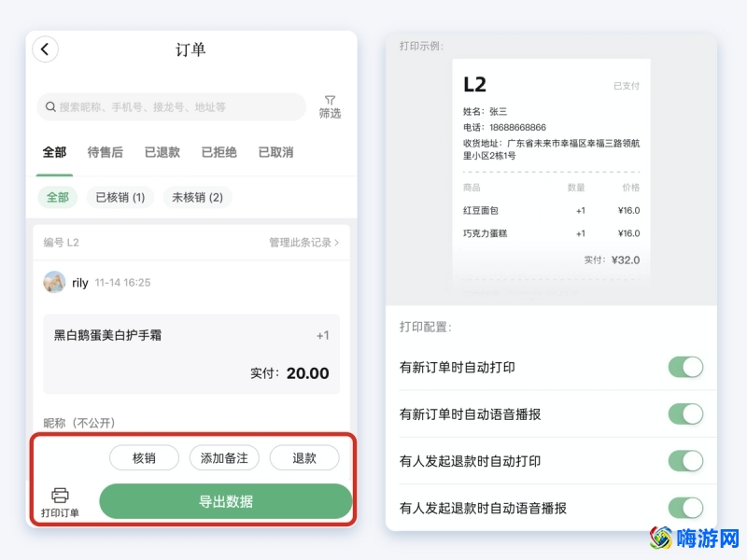The height and width of the screenshot is (560, 747).
Task: Click the username rily
Action: (x=80, y=283)
